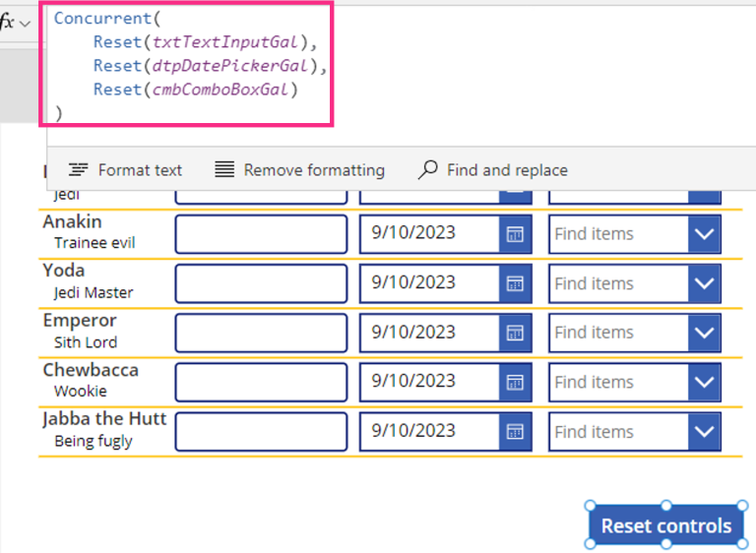This screenshot has width=756, height=553.
Task: Expand the combo box in Emperor row
Action: pos(704,333)
